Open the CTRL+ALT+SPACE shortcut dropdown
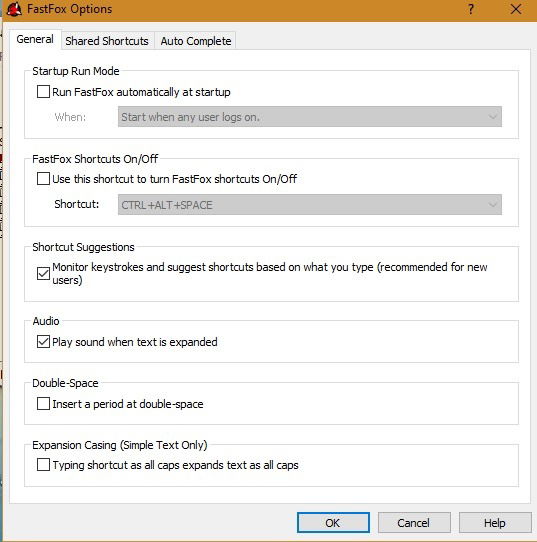The image size is (537, 542). [310, 205]
